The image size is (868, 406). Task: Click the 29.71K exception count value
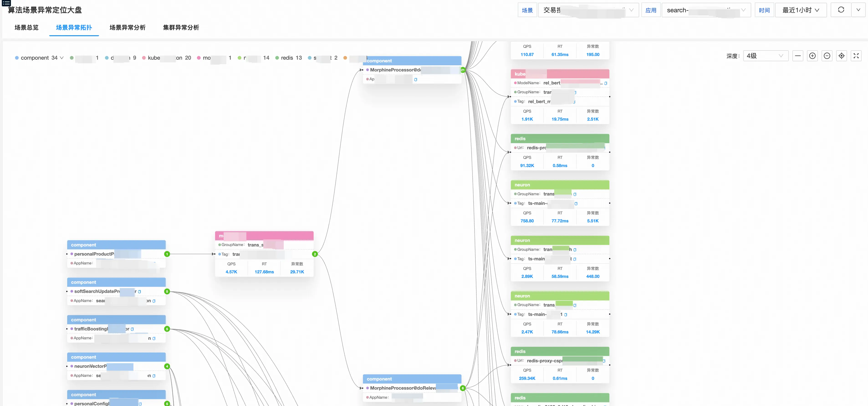[x=297, y=272]
